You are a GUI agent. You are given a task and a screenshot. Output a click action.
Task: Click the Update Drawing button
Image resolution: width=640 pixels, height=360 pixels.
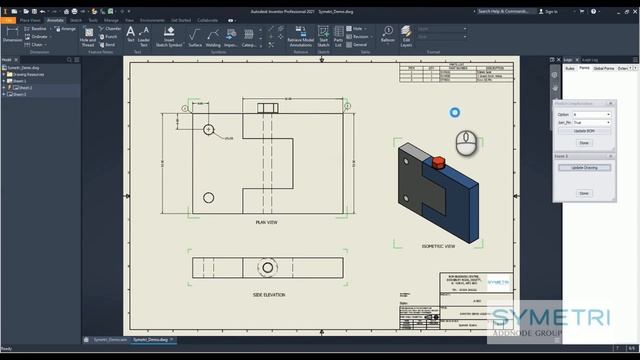[584, 168]
